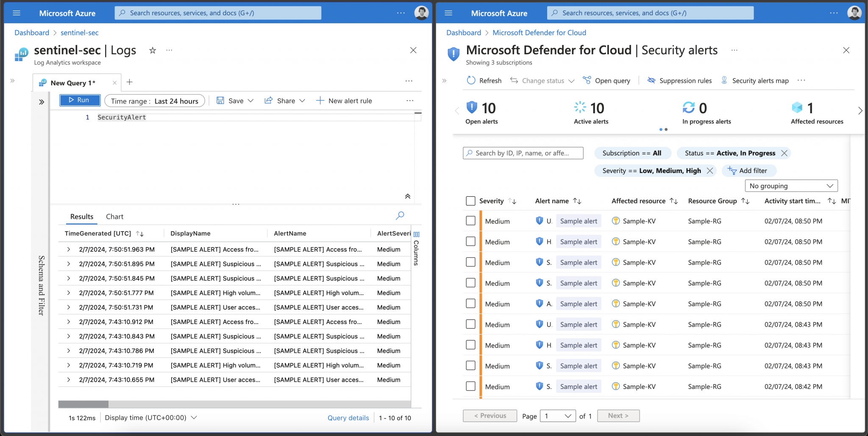Switch to the Chart tab

tap(114, 216)
